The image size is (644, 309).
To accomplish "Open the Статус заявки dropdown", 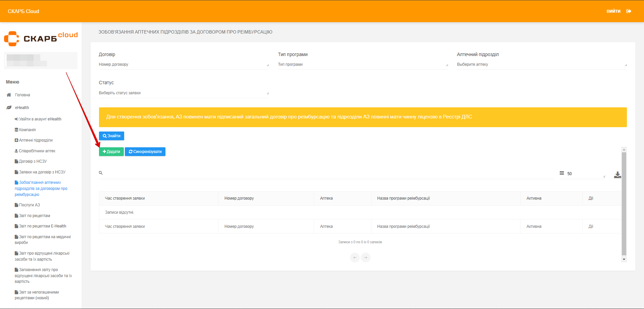I will click(184, 93).
